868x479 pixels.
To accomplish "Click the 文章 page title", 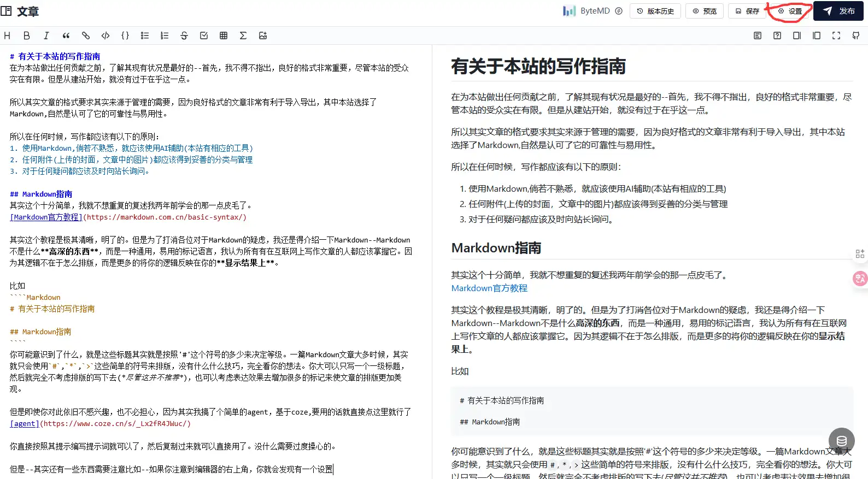I will (28, 11).
